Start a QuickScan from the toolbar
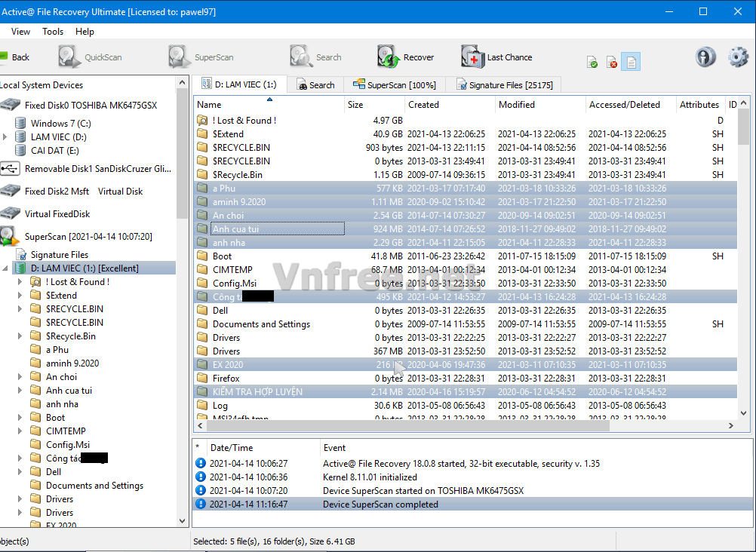The height and width of the screenshot is (552, 756). coord(70,57)
